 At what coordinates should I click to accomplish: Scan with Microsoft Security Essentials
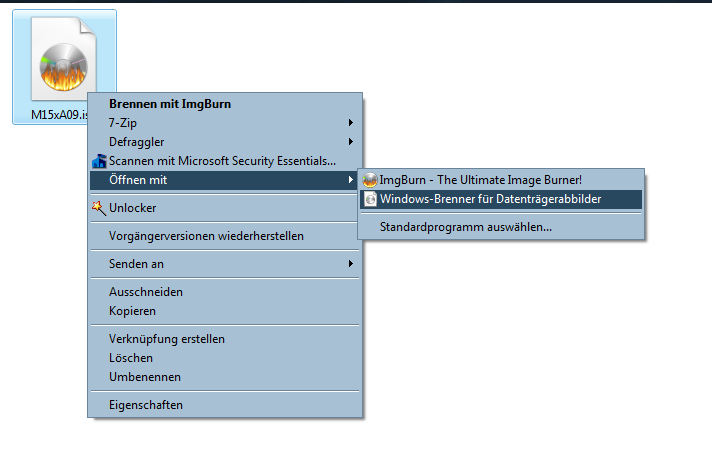(226, 161)
